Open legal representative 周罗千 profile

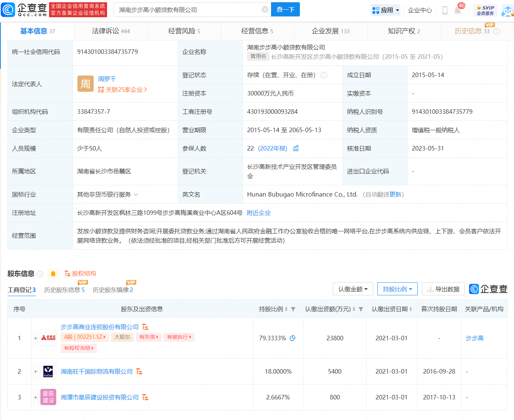click(x=107, y=79)
